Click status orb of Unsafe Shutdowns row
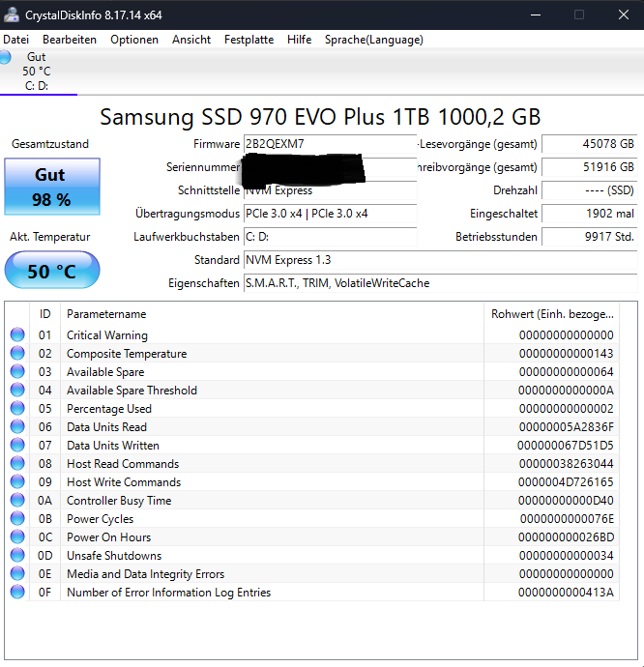The width and height of the screenshot is (644, 667). 17,555
